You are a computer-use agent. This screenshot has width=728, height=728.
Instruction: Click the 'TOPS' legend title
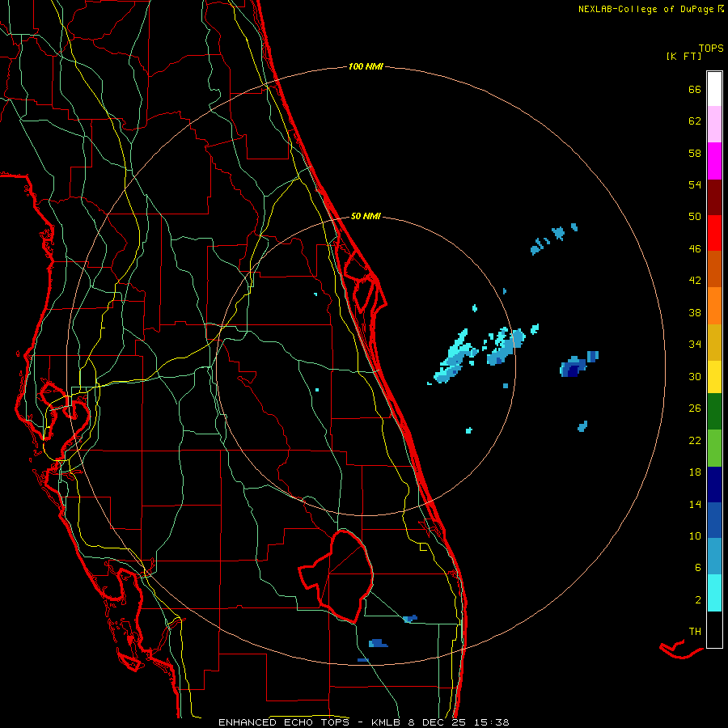coord(711,49)
